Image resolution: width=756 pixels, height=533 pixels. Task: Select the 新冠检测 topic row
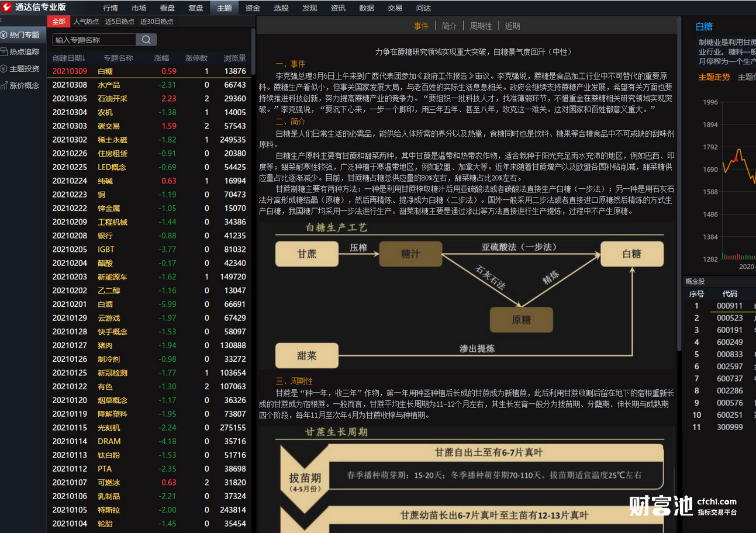coord(149,373)
